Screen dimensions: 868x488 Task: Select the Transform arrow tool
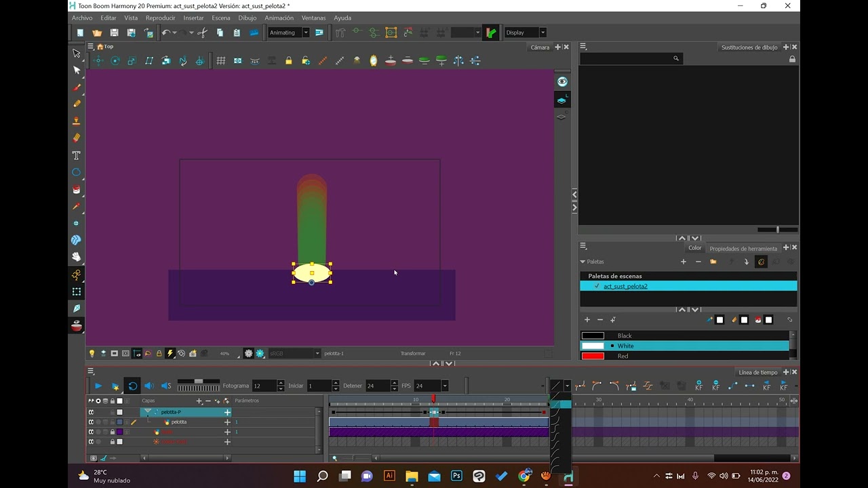[77, 53]
